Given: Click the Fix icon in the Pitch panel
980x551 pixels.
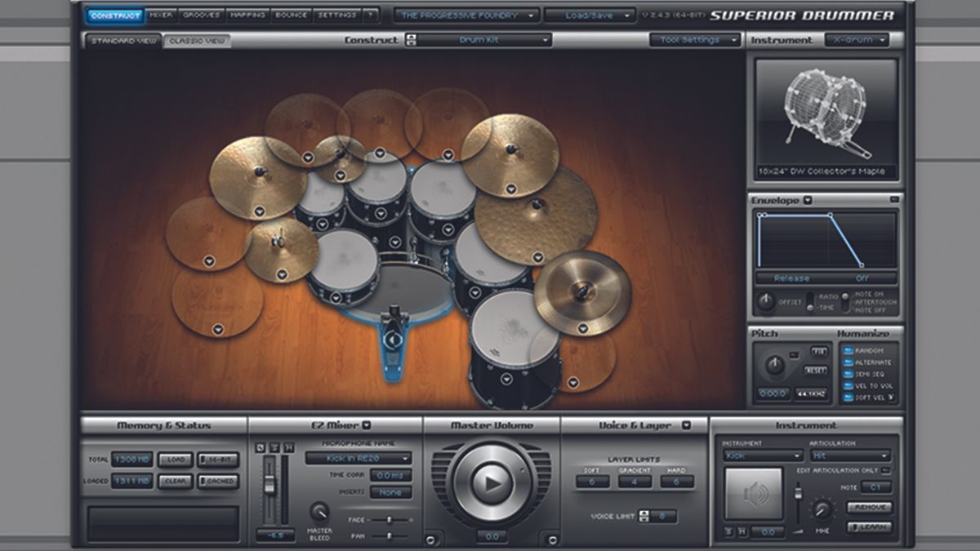Looking at the screenshot, I should (819, 351).
